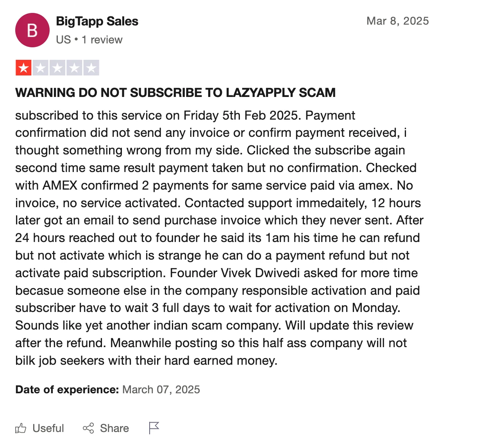Click the second gray rating star
The image size is (479, 448).
(x=41, y=68)
